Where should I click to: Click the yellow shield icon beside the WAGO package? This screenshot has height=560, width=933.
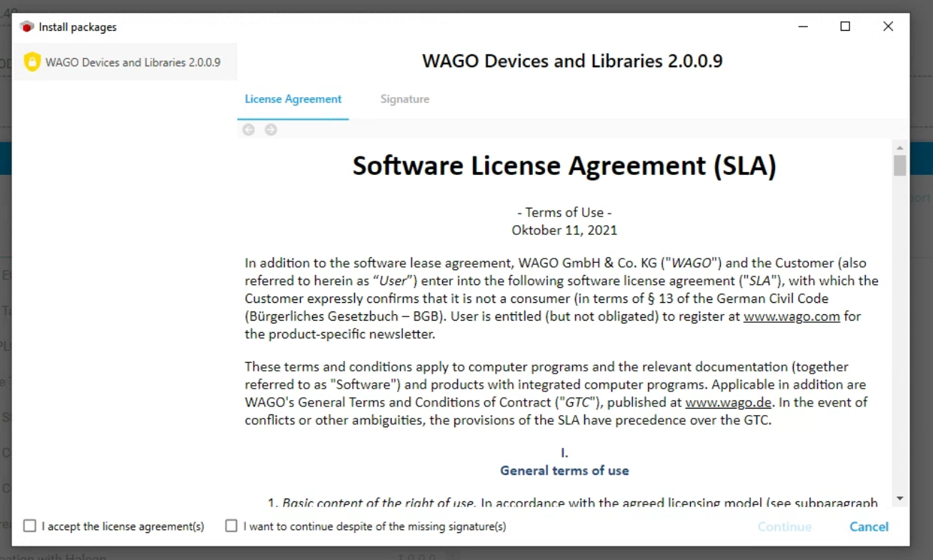pyautogui.click(x=32, y=62)
